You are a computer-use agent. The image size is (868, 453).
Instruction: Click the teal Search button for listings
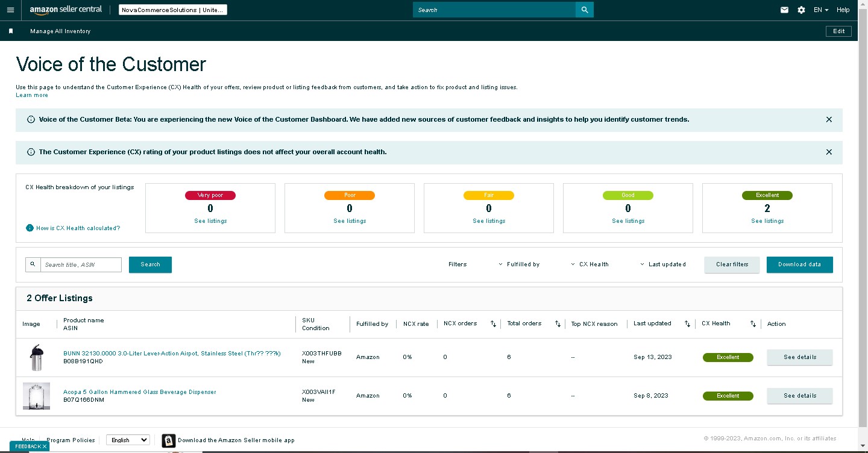point(150,264)
